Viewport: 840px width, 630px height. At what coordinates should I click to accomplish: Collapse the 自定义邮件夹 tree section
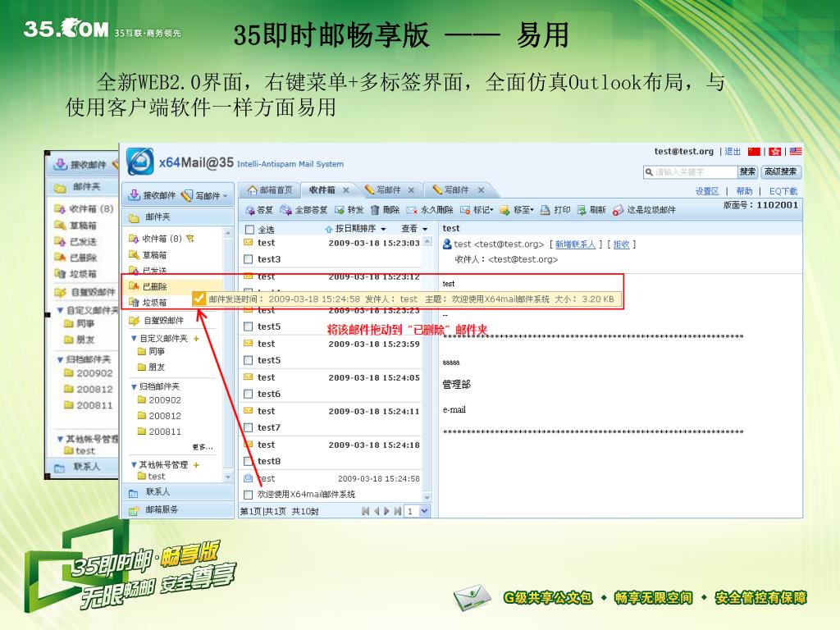(x=134, y=339)
